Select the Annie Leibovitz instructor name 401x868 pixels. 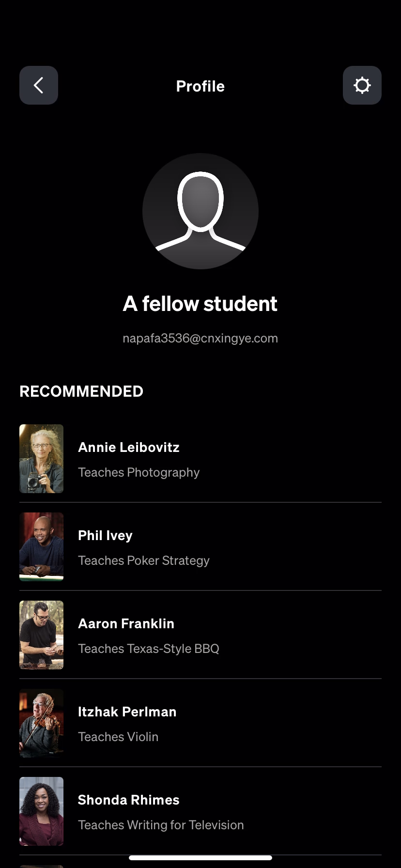pyautogui.click(x=129, y=447)
